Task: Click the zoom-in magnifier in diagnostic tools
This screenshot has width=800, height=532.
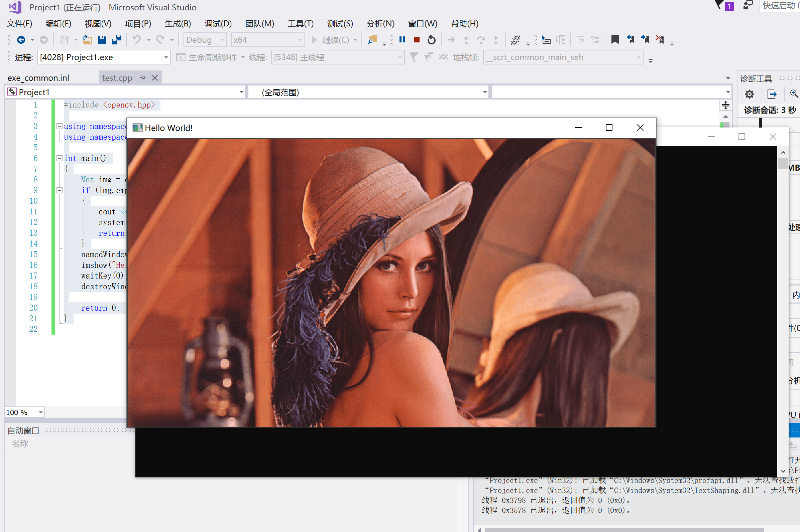Action: click(794, 93)
